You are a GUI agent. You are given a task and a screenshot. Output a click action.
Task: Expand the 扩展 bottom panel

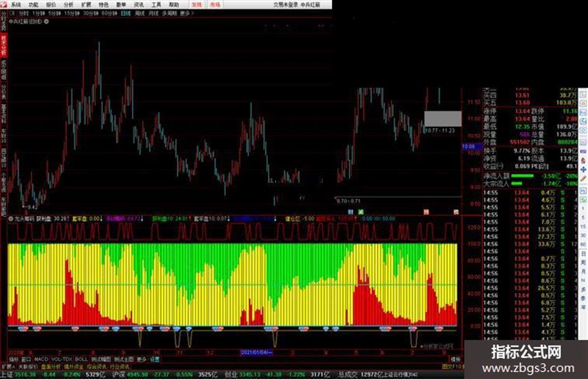click(7, 367)
